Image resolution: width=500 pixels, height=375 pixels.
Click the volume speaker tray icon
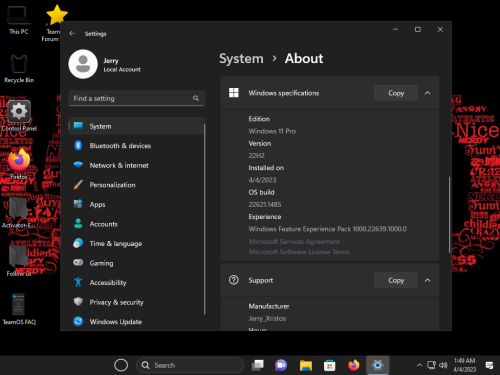[x=443, y=365]
